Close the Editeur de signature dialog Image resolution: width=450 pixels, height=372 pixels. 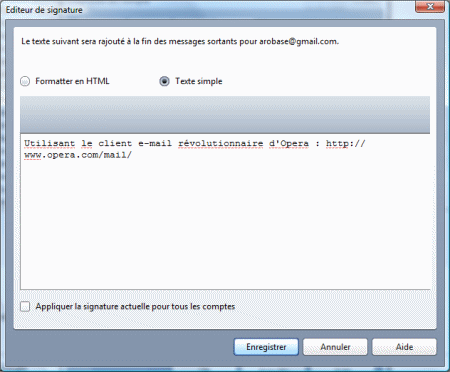(x=430, y=6)
